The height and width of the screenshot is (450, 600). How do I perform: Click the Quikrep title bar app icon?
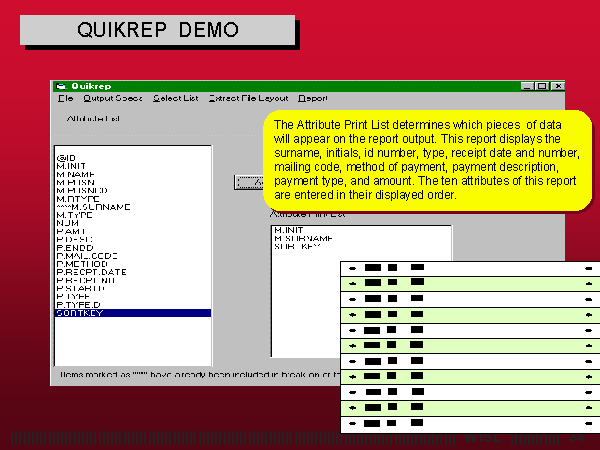(60, 86)
